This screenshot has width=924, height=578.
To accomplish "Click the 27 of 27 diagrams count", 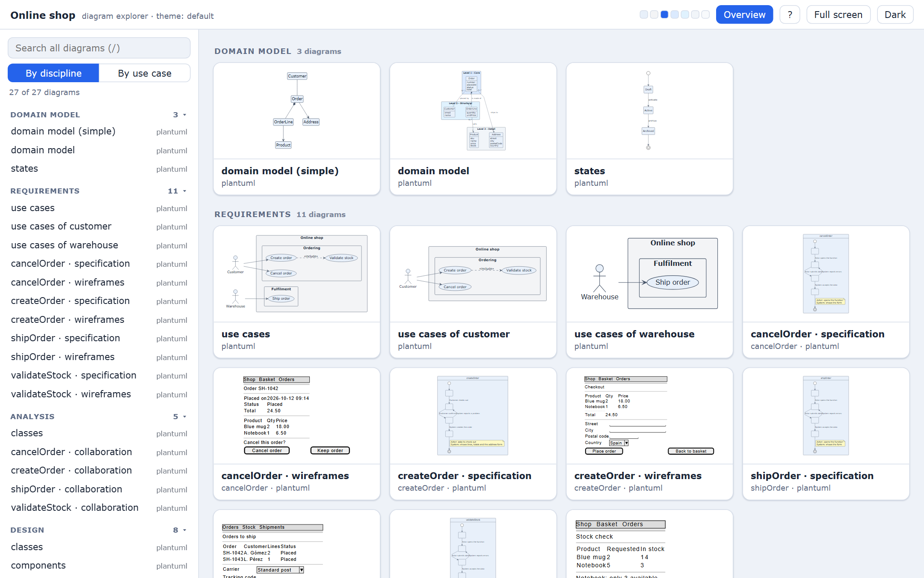I will 44,92.
